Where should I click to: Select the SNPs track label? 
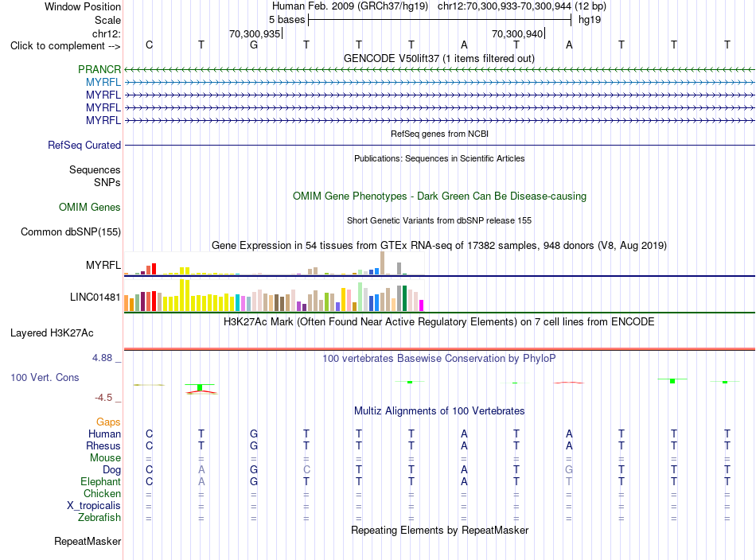click(x=107, y=183)
